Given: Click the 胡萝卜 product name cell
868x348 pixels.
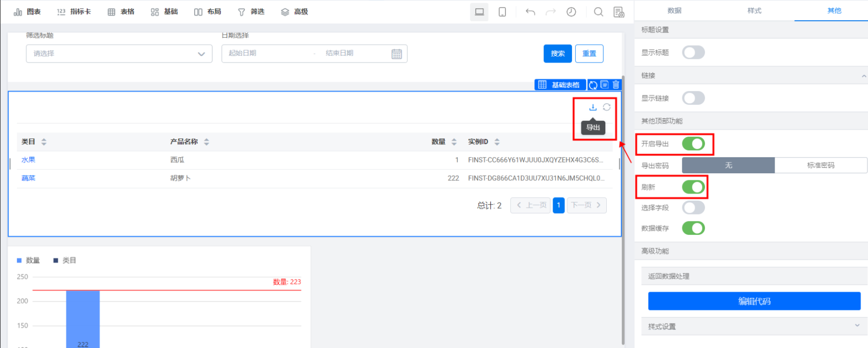Looking at the screenshot, I should [180, 178].
